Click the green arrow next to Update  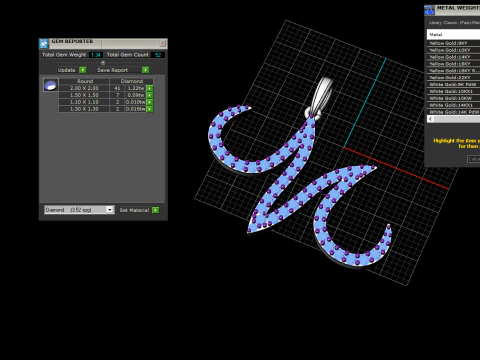(83, 70)
